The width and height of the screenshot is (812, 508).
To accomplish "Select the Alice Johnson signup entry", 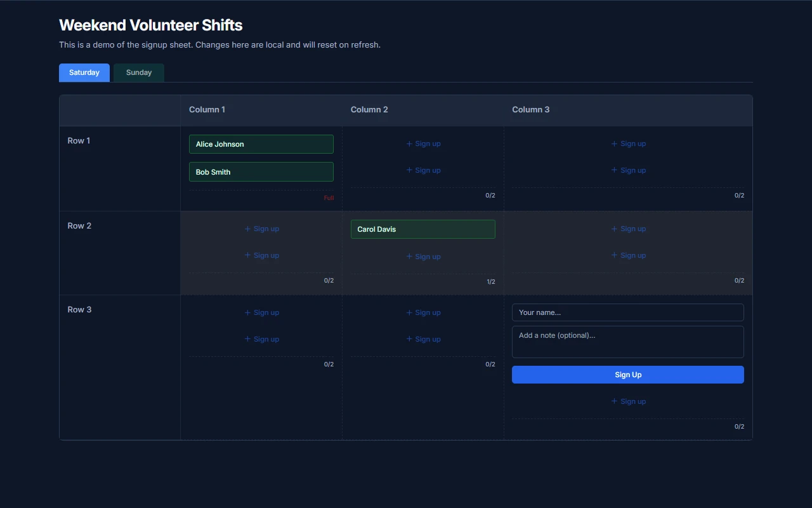I will click(x=261, y=144).
